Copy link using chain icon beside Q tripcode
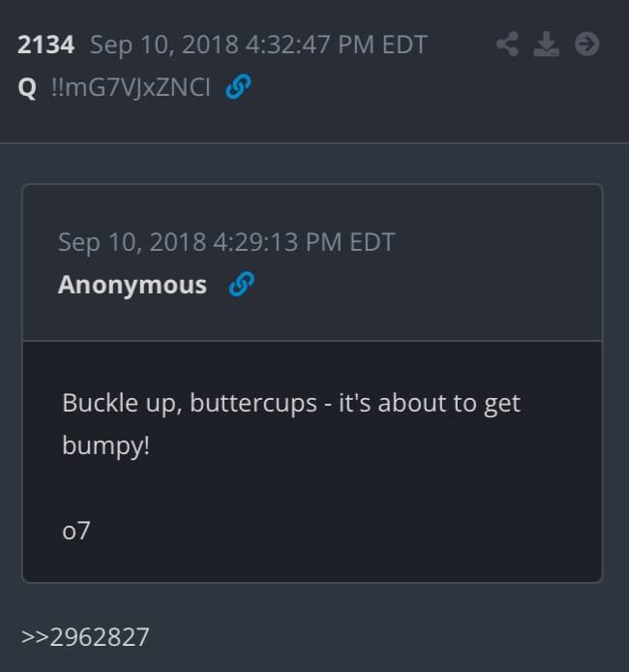 click(x=238, y=86)
